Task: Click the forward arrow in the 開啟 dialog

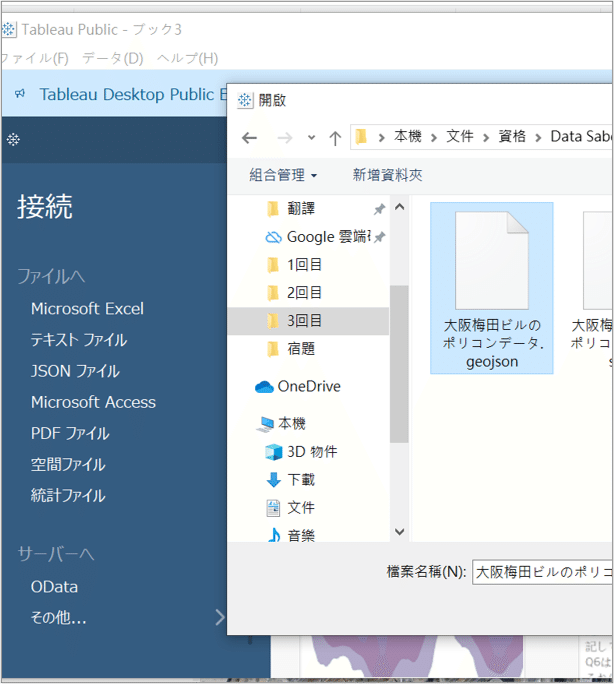Action: click(x=285, y=138)
